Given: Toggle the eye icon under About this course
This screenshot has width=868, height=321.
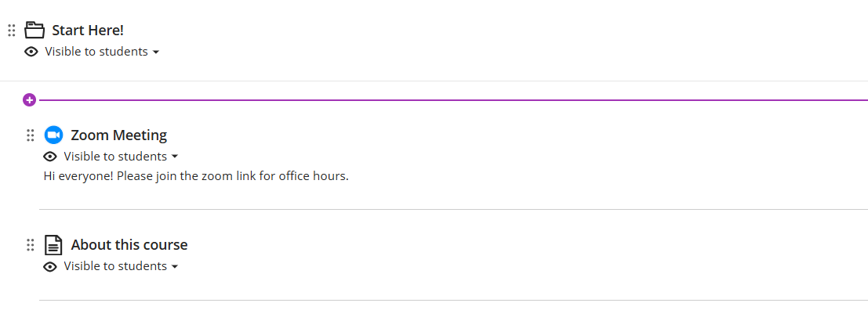Looking at the screenshot, I should (x=50, y=266).
